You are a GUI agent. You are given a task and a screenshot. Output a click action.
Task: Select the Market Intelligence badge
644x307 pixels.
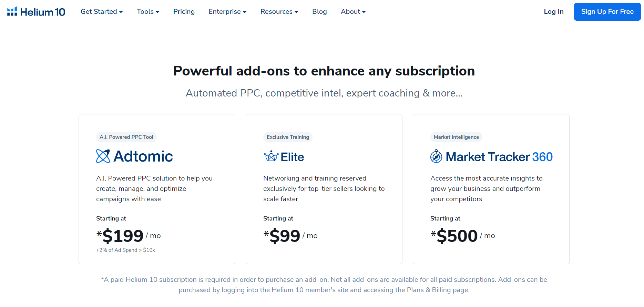click(x=456, y=137)
